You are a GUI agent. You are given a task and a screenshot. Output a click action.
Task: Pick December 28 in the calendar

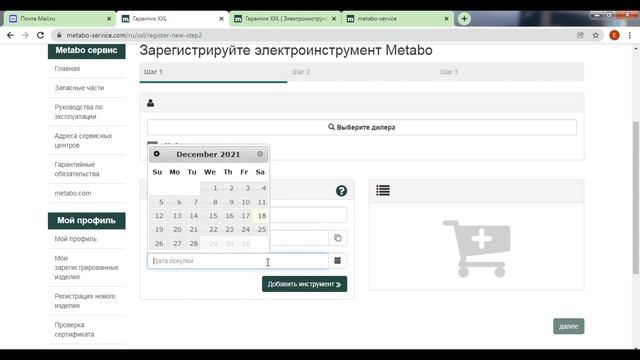pos(192,243)
